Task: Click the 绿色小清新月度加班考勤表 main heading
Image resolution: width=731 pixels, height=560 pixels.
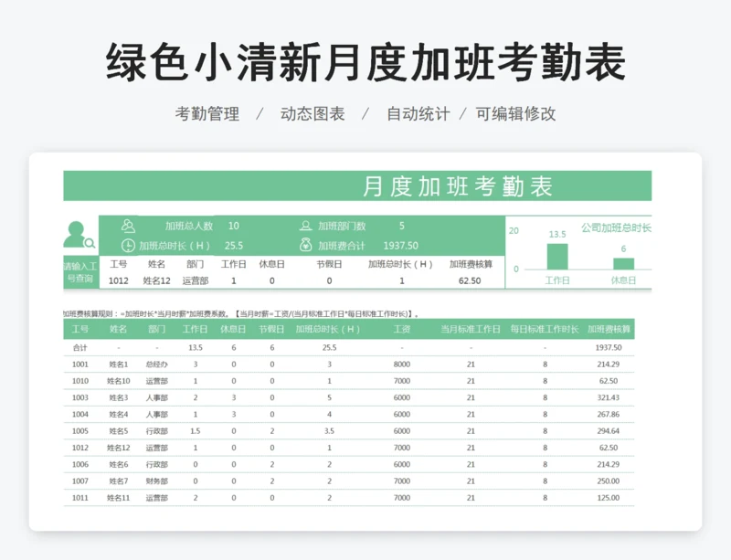Action: tap(365, 62)
